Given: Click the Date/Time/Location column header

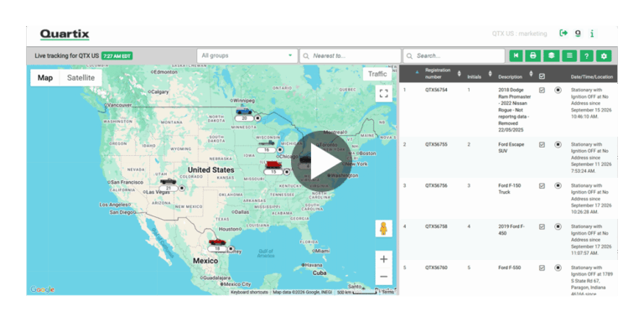Looking at the screenshot, I should coord(592,77).
